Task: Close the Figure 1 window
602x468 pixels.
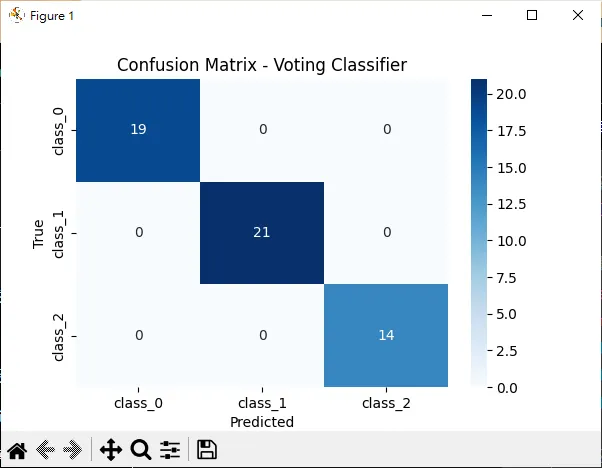Action: [578, 15]
